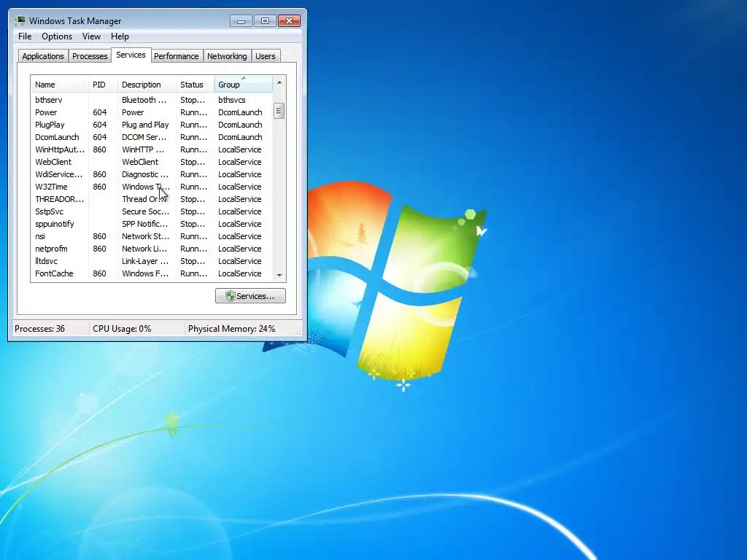
Task: Click the DCOM Ser... description cell
Action: point(144,137)
